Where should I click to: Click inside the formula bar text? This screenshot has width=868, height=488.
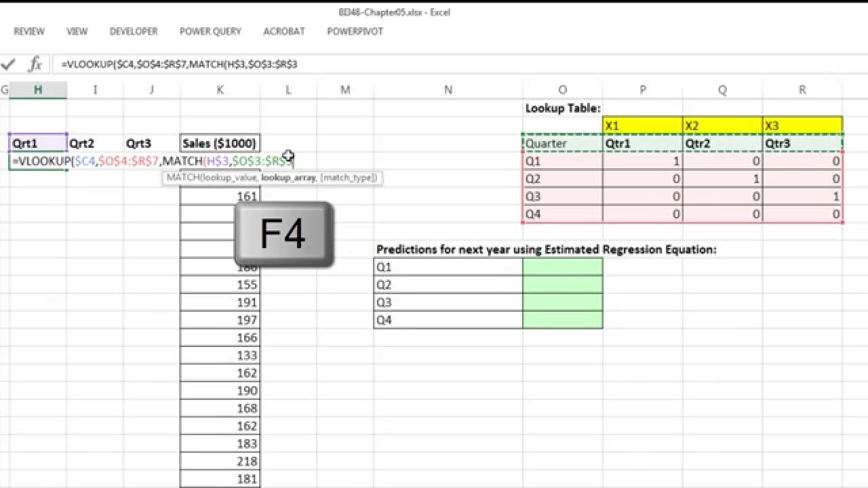[x=179, y=64]
